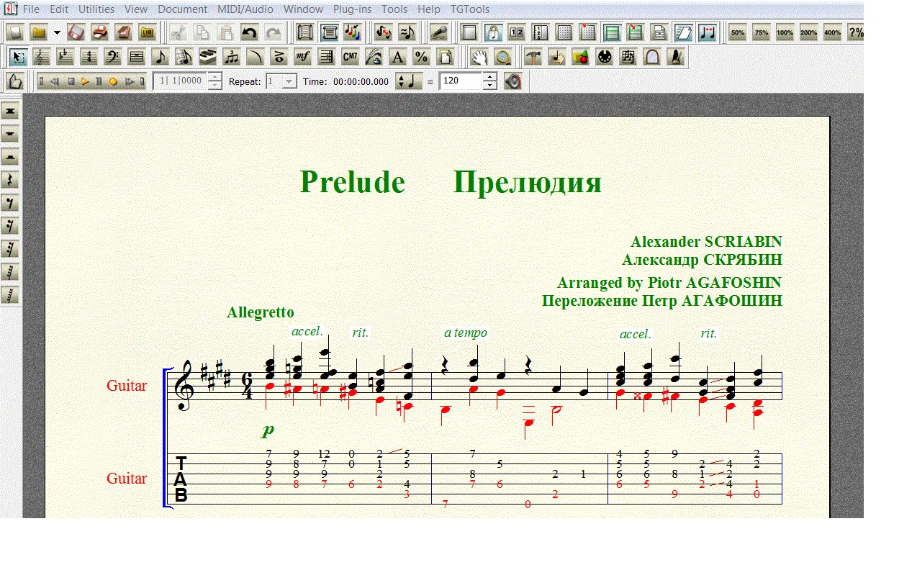
Task: Open the TGTools menu
Action: [469, 9]
